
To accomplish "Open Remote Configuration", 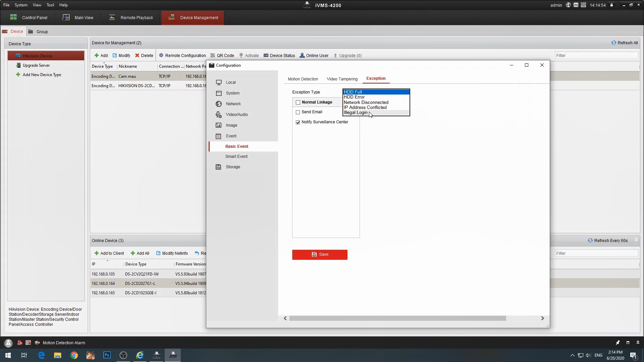I will tap(182, 56).
